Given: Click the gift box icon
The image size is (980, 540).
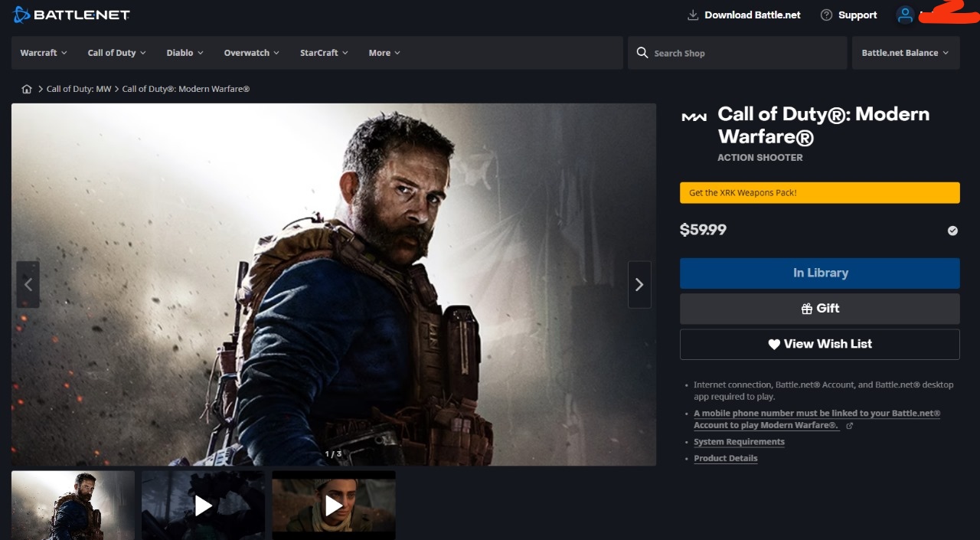Looking at the screenshot, I should (806, 309).
